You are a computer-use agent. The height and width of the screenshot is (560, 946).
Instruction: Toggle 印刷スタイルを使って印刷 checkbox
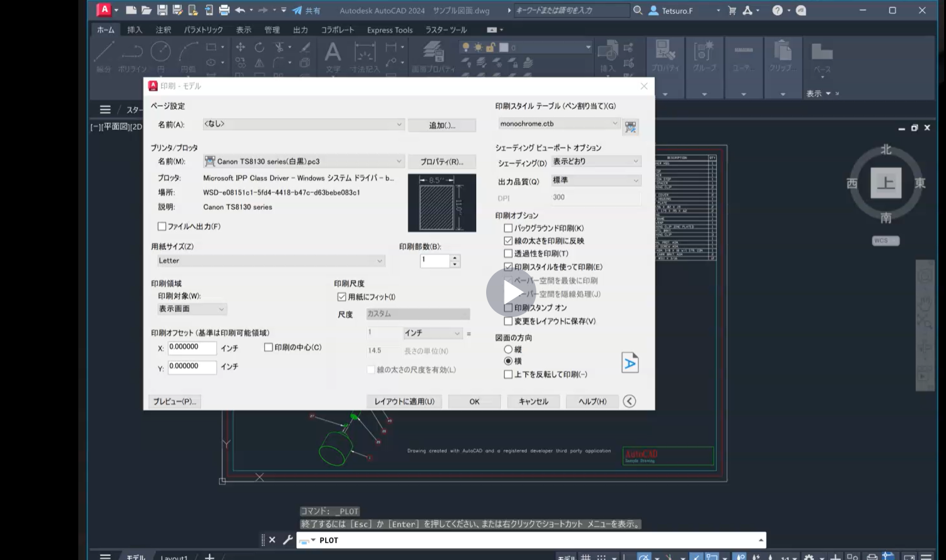pos(508,267)
